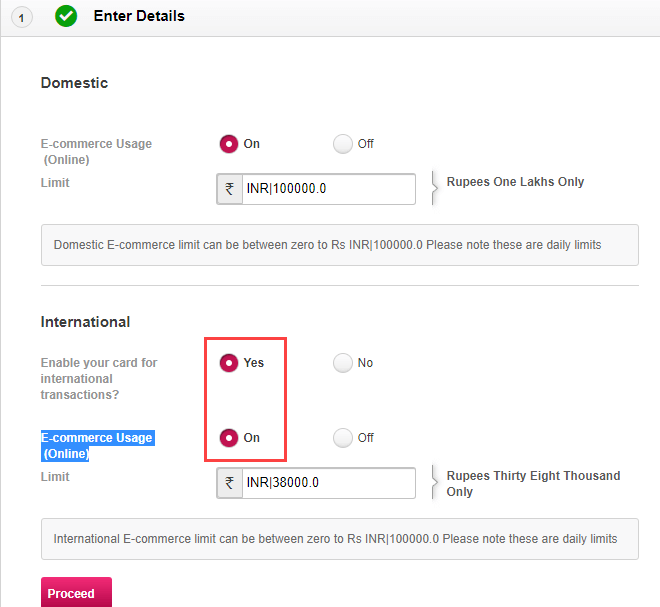Image resolution: width=660 pixels, height=607 pixels.
Task: Click text Rupees Thirty Eight Thousand Only
Action: pyautogui.click(x=533, y=484)
